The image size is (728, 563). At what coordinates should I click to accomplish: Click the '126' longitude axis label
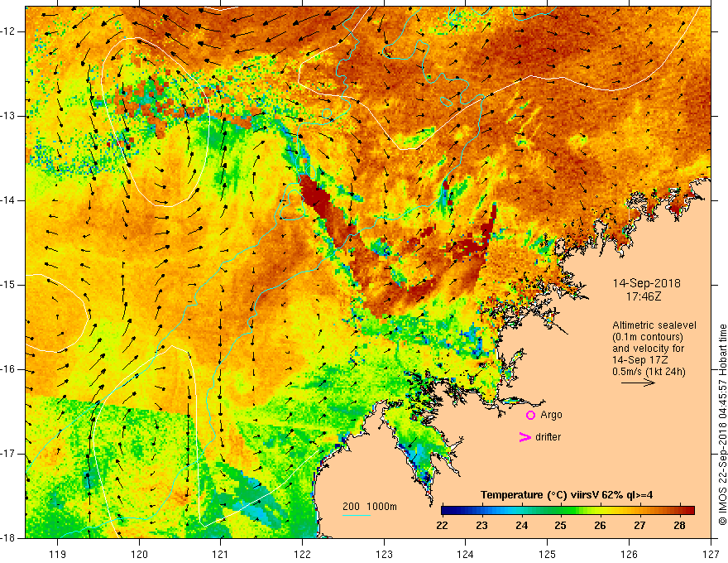tap(629, 554)
